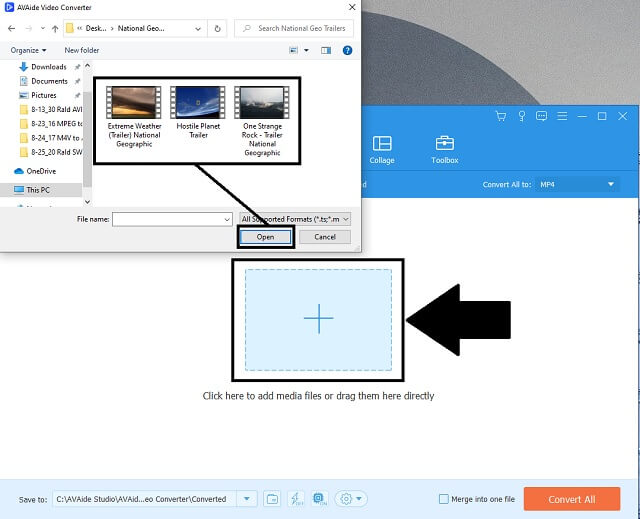Click the key registration icon
Image resolution: width=640 pixels, height=519 pixels.
[522, 116]
